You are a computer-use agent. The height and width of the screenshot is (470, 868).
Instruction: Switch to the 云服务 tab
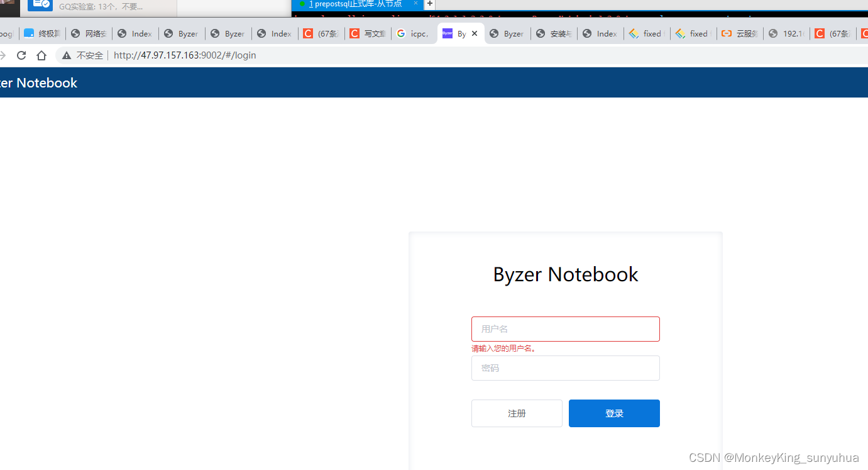pos(740,34)
